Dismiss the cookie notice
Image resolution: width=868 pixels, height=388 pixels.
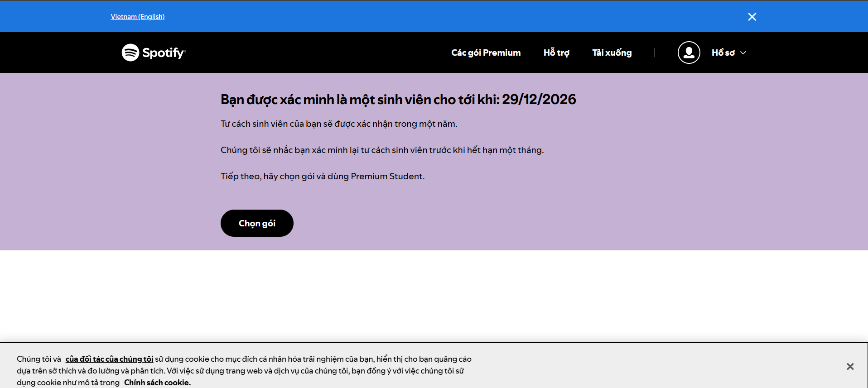[850, 366]
